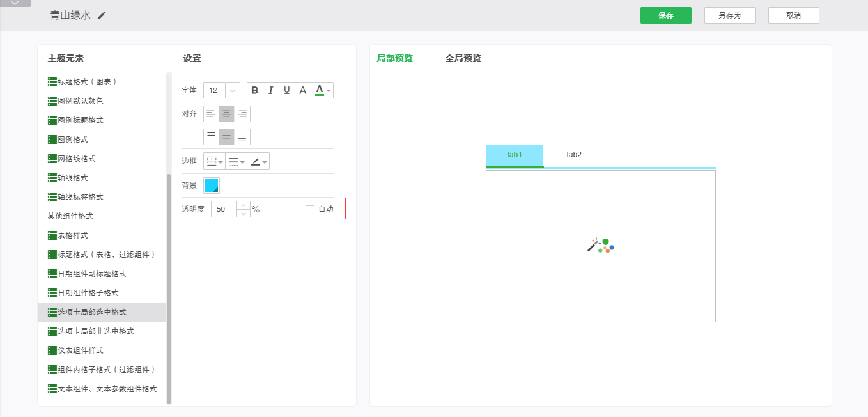The height and width of the screenshot is (417, 868).
Task: Click the 另存为 button
Action: pos(729,15)
